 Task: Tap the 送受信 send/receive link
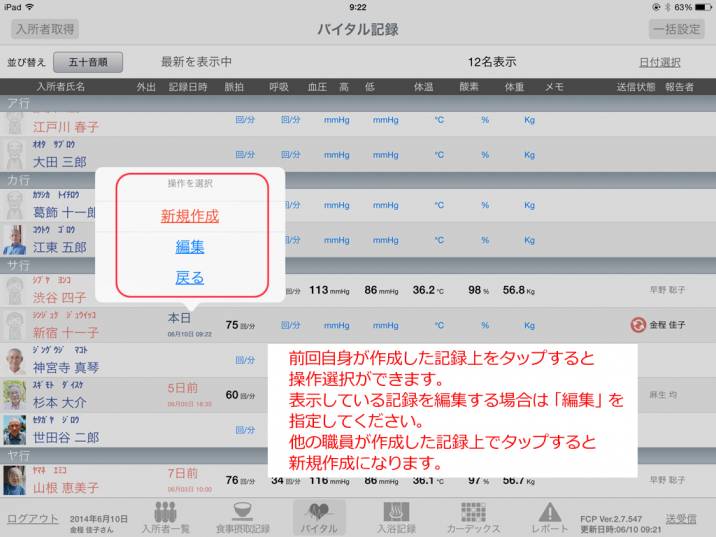(681, 519)
